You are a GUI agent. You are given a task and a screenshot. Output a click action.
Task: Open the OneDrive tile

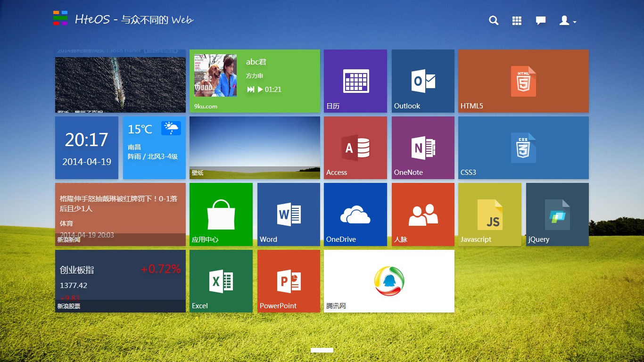(355, 214)
